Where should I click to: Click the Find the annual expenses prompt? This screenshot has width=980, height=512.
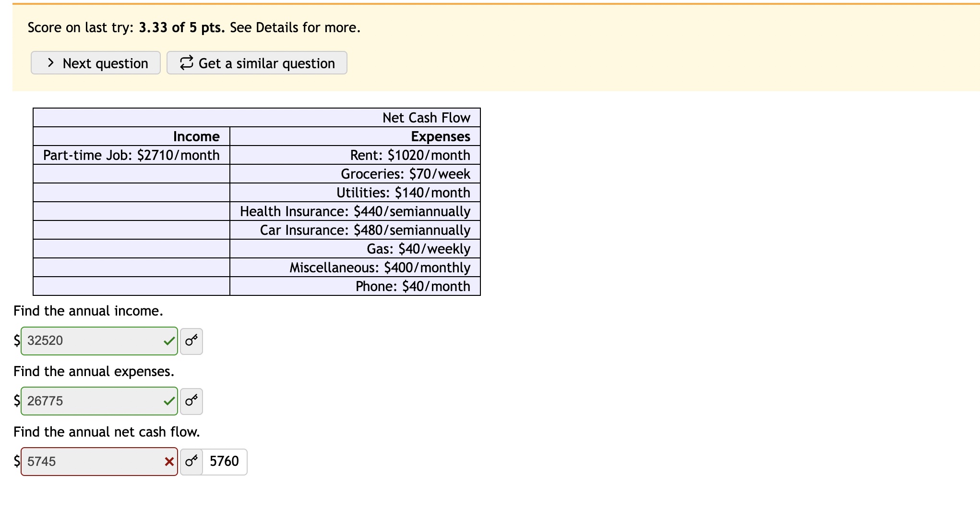pos(94,371)
